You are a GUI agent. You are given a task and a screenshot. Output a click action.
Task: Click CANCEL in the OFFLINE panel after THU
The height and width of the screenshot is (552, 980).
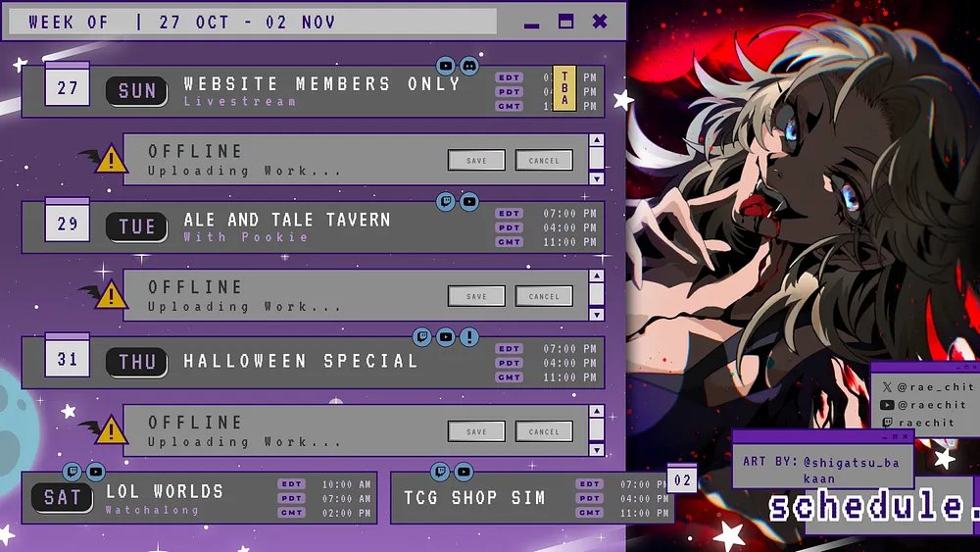pyautogui.click(x=544, y=430)
